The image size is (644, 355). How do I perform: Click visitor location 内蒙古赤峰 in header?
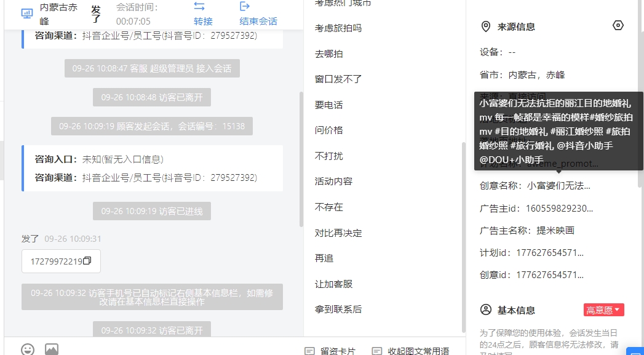(58, 14)
